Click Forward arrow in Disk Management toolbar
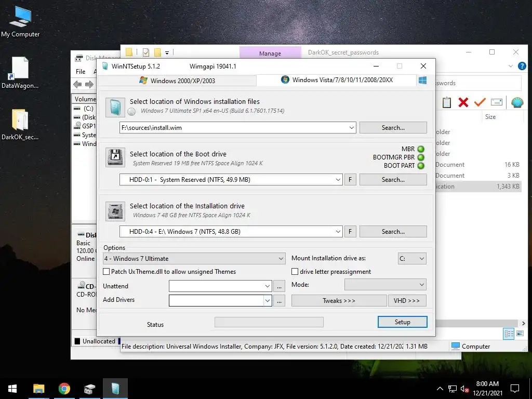This screenshot has width=532, height=399. pos(89,84)
